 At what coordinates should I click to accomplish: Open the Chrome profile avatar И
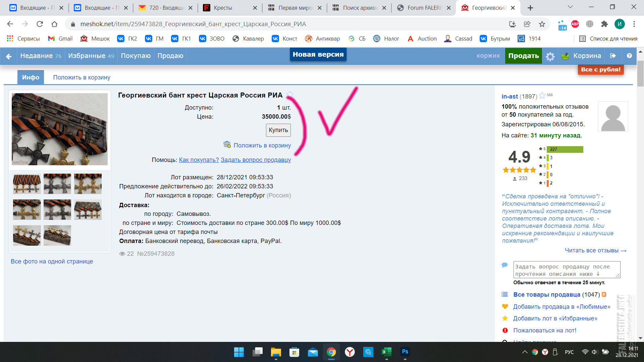point(620,24)
